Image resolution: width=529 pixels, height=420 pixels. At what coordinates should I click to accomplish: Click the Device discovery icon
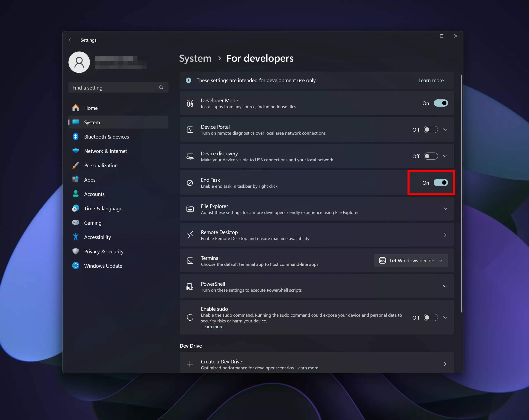coord(190,156)
